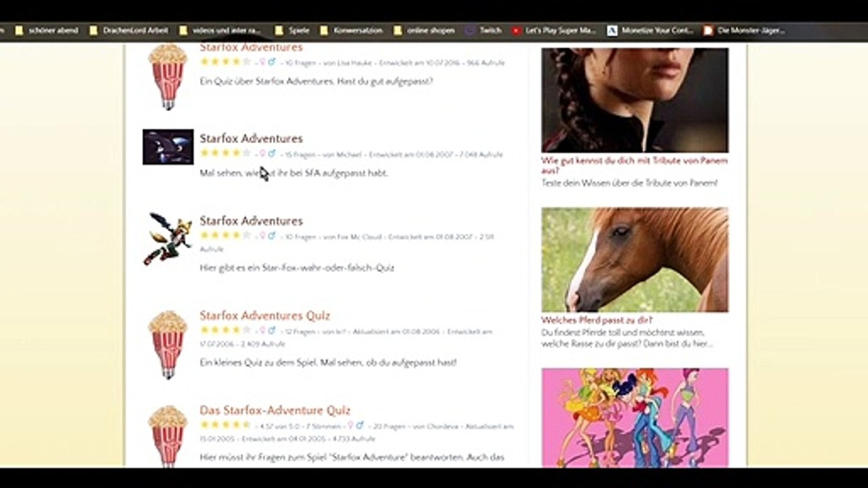Click popcorn icon beside Das Starfox-Adventure Quiz
Screen dimensions: 868x488
click(167, 436)
